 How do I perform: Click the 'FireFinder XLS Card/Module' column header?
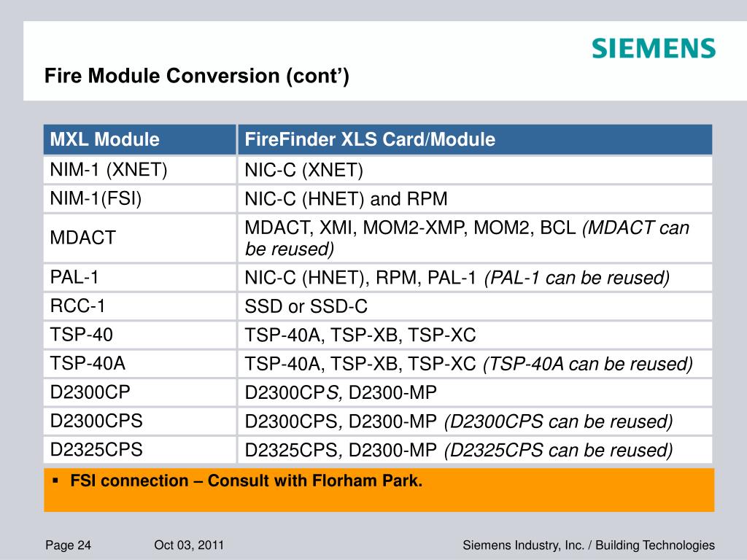474,139
